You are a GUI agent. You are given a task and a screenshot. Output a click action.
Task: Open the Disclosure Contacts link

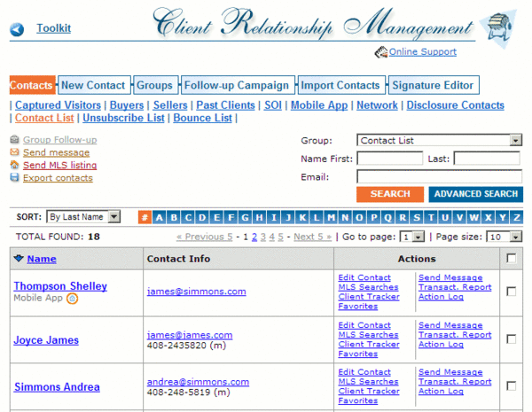pos(456,105)
